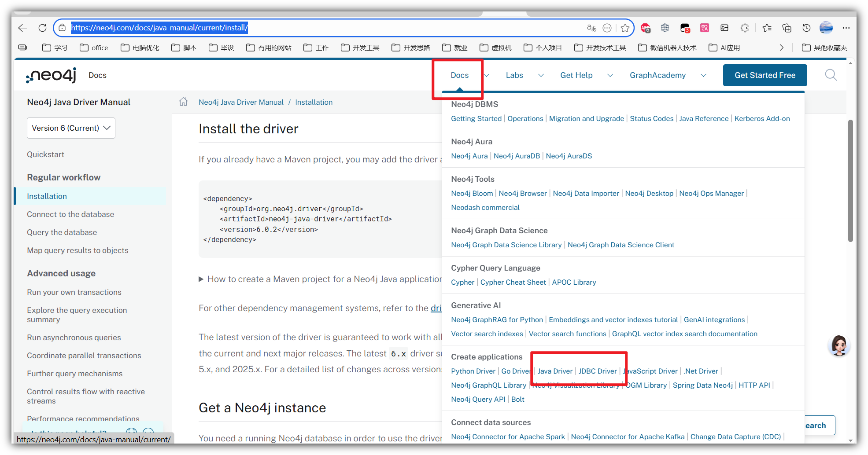Open Spring Data Neo4j link
Viewport: 868px width, 455px height.
click(x=702, y=385)
